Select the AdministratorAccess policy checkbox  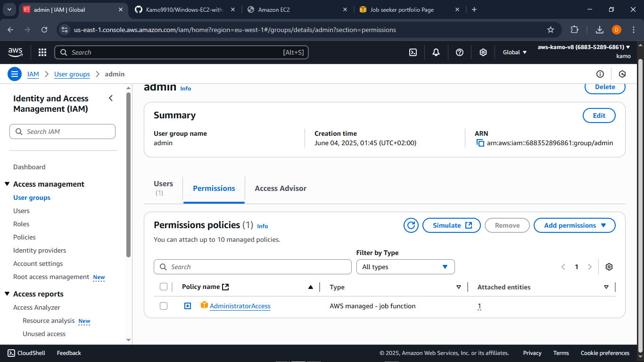click(164, 305)
